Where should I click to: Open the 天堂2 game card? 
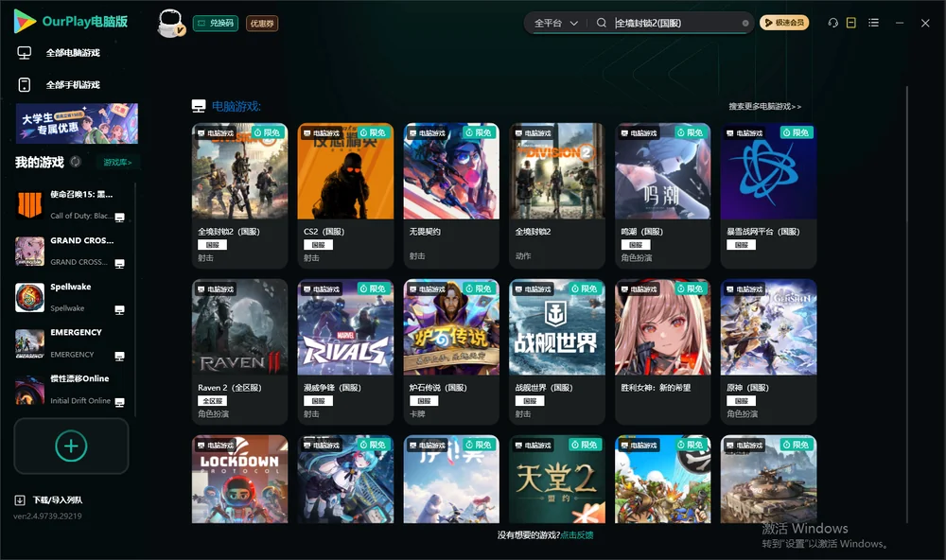[x=557, y=480]
